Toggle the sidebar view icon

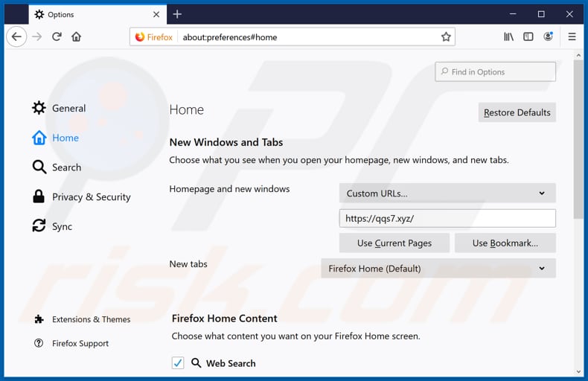(528, 36)
